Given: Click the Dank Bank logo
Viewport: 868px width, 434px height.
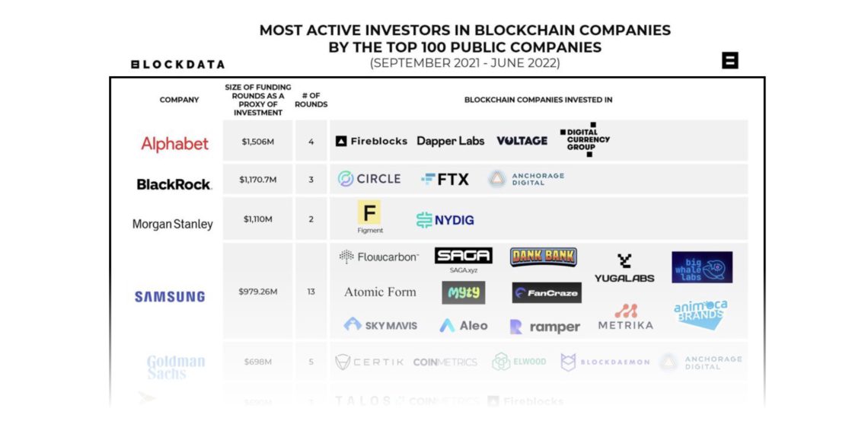Looking at the screenshot, I should point(543,257).
